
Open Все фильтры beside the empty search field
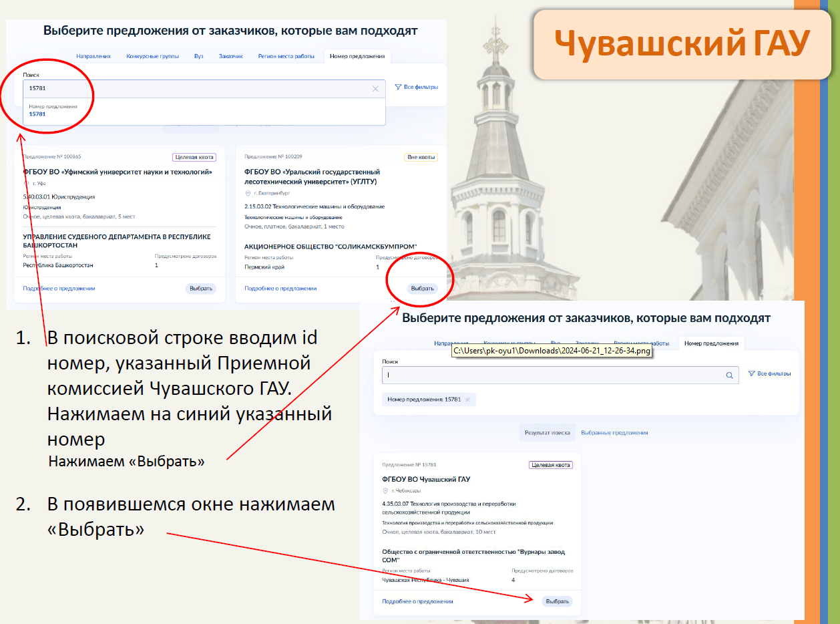pos(769,373)
